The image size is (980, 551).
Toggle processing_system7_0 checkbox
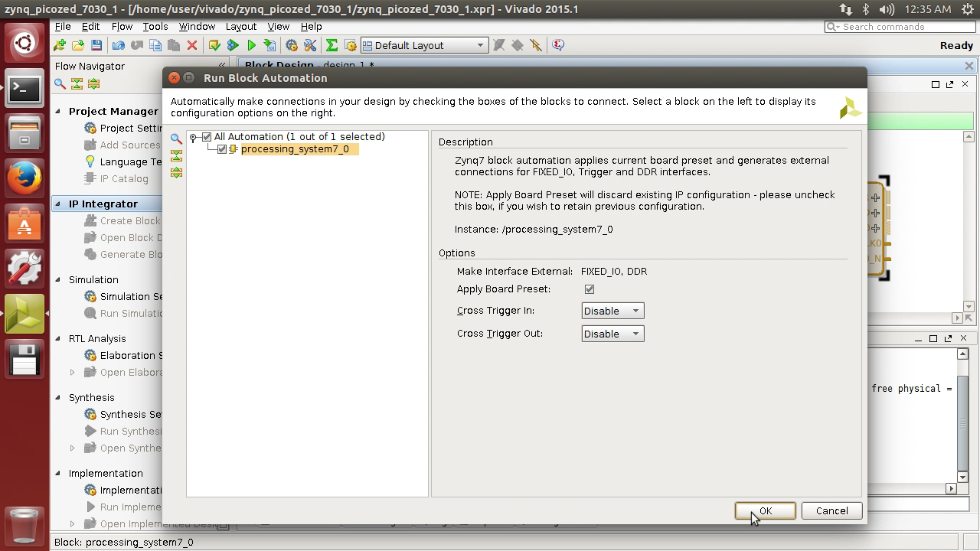coord(222,149)
